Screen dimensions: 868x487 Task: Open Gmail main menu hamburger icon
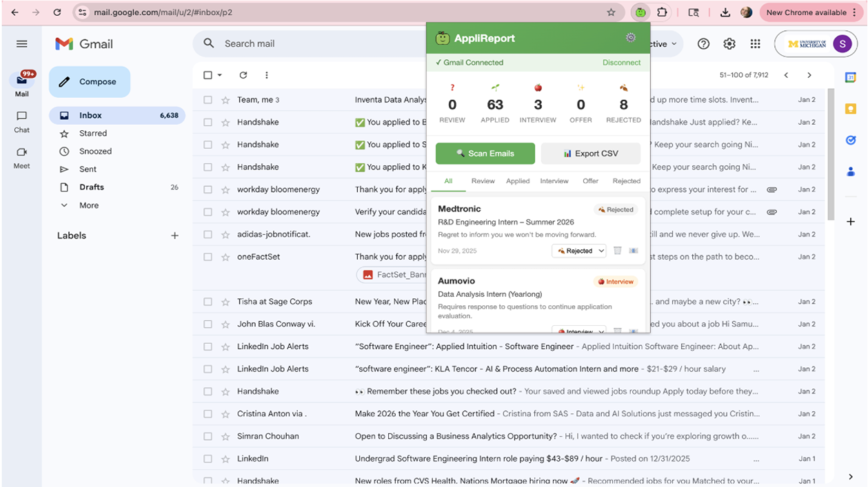point(22,44)
